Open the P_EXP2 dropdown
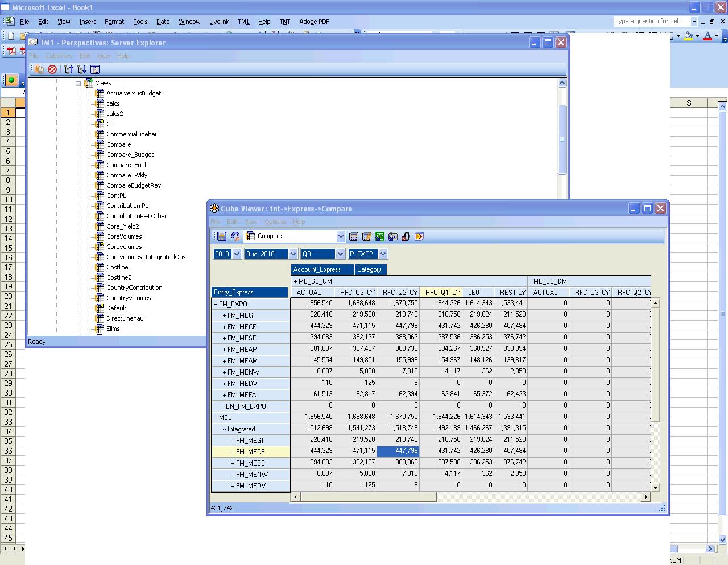 [x=383, y=254]
